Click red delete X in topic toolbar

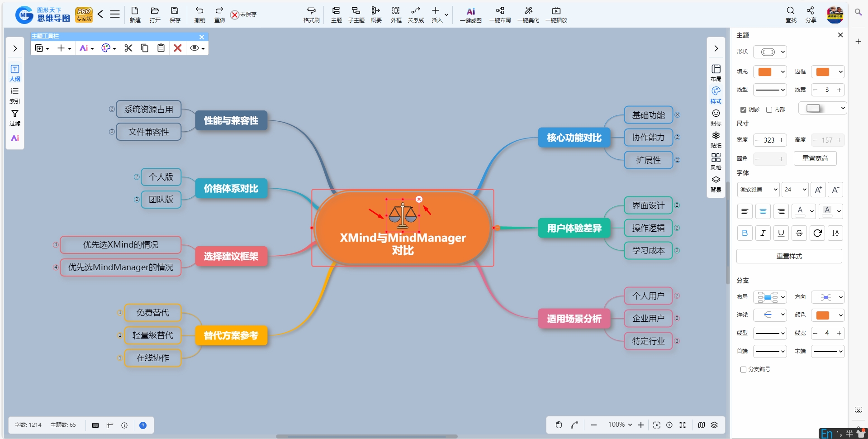tap(178, 48)
